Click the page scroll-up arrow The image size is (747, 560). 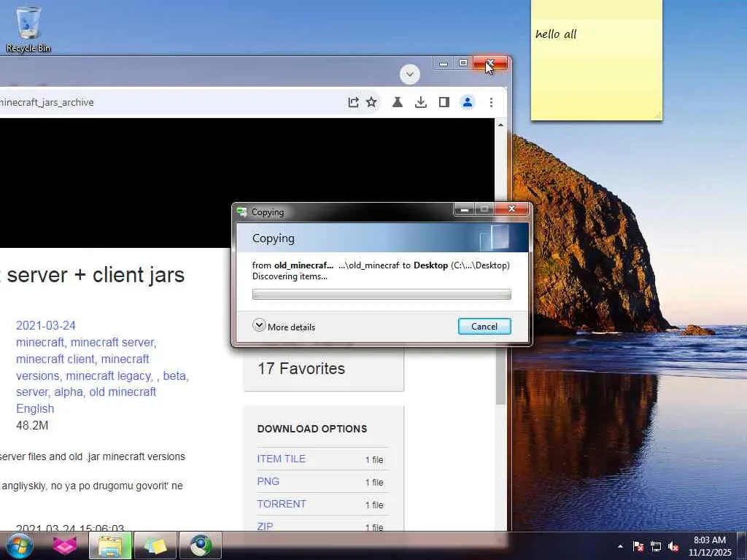(500, 125)
